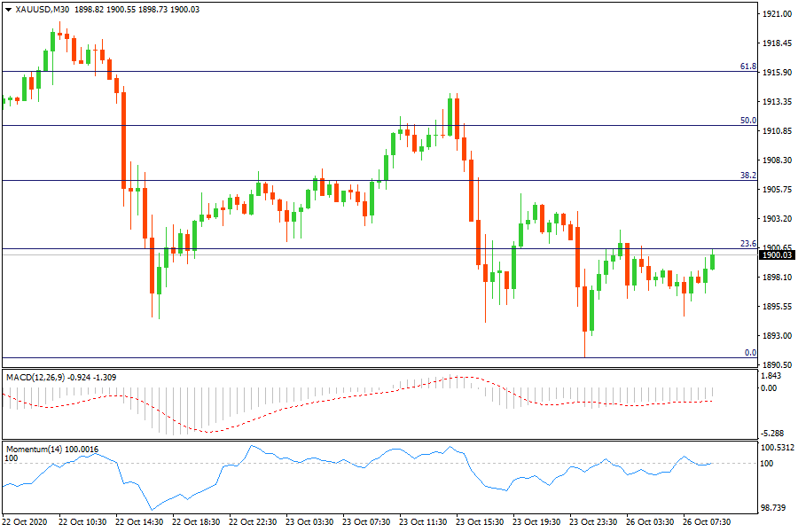Select the 23.6 Fibonacci level label
Screen dimensions: 798x532
[x=747, y=244]
